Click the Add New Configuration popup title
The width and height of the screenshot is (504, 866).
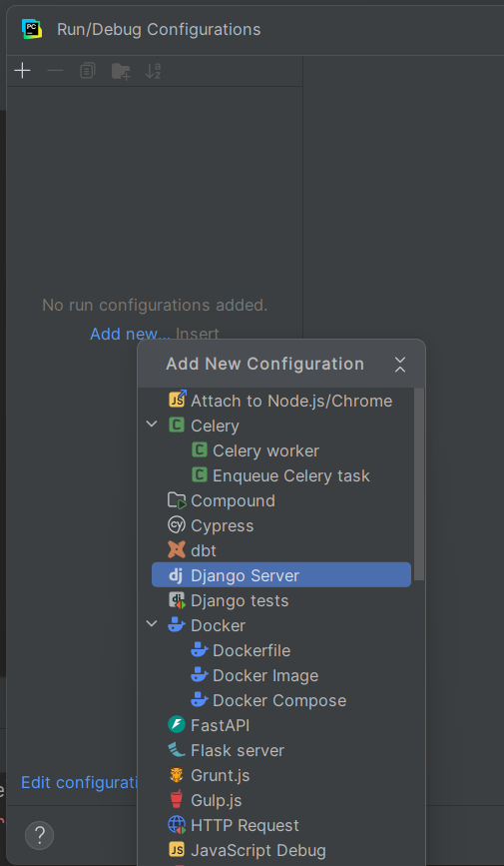click(264, 364)
